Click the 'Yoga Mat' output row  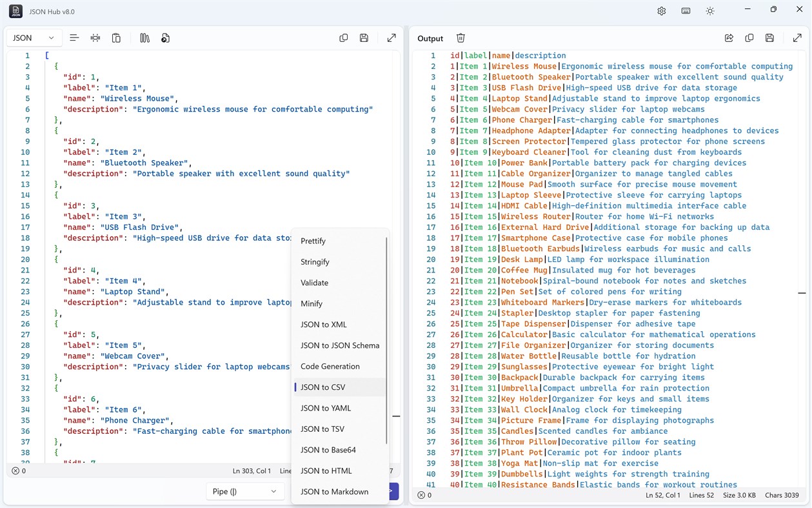pyautogui.click(x=554, y=463)
